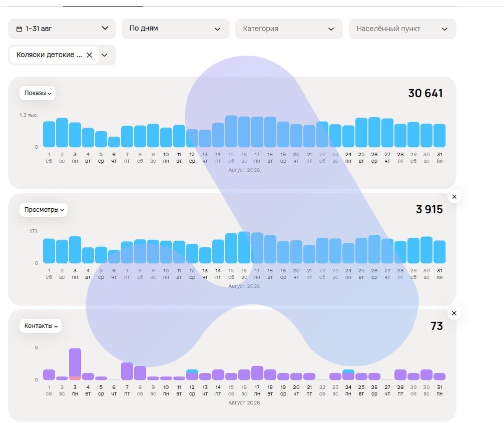The width and height of the screenshot is (504, 423).
Task: Click the "1 сб" day label under Контакты
Action: 49,390
